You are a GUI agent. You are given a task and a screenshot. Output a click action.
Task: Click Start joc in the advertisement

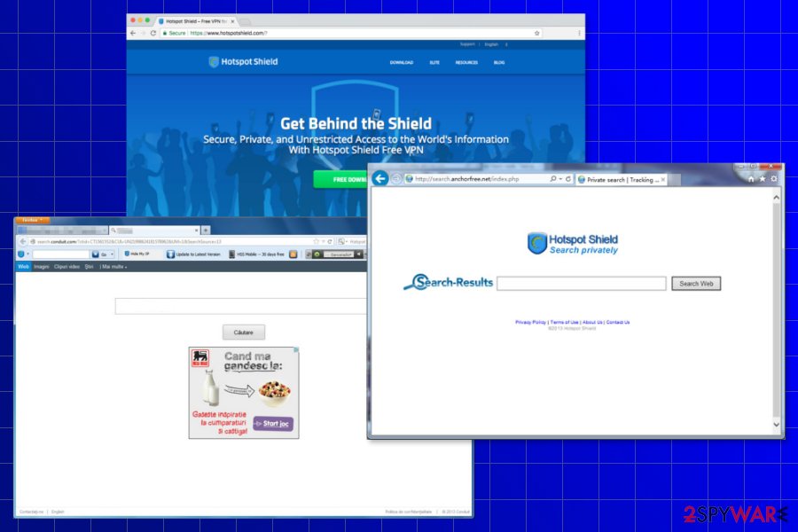[273, 424]
